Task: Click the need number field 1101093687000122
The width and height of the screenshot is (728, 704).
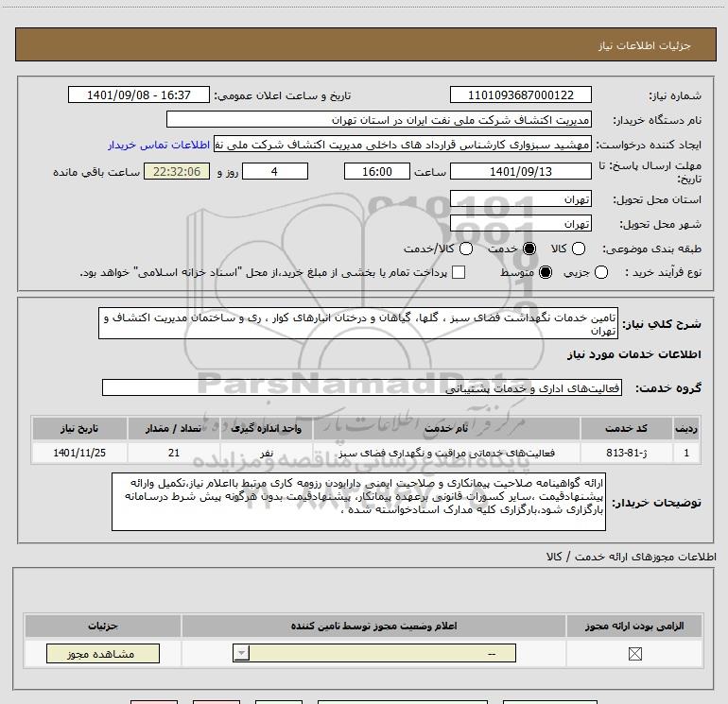Action: (x=520, y=94)
